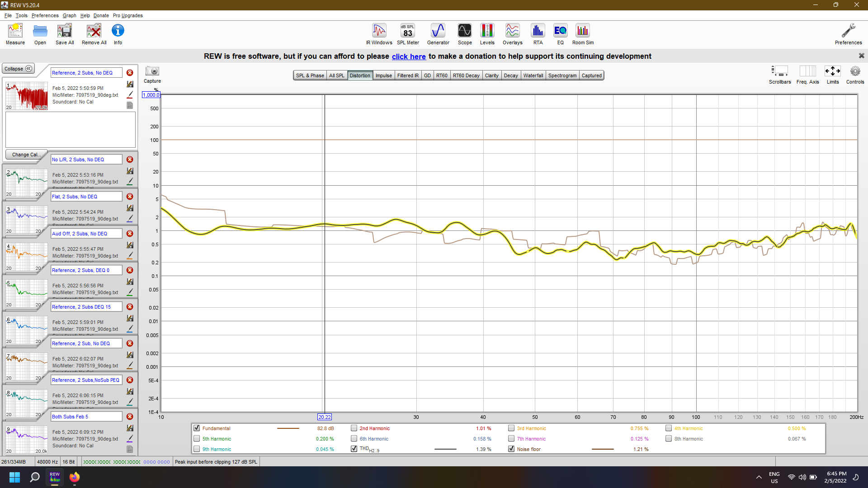Open the Overlays window
Screen dimensions: 868x488
(x=512, y=34)
